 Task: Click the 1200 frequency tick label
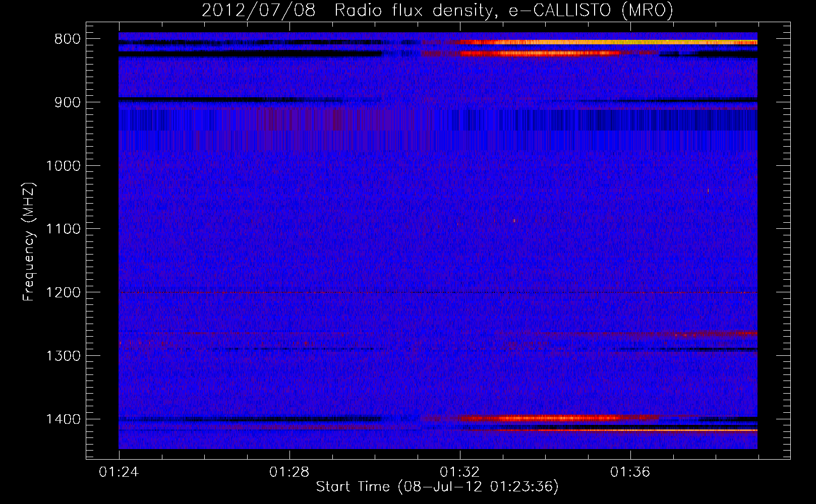[x=63, y=293]
